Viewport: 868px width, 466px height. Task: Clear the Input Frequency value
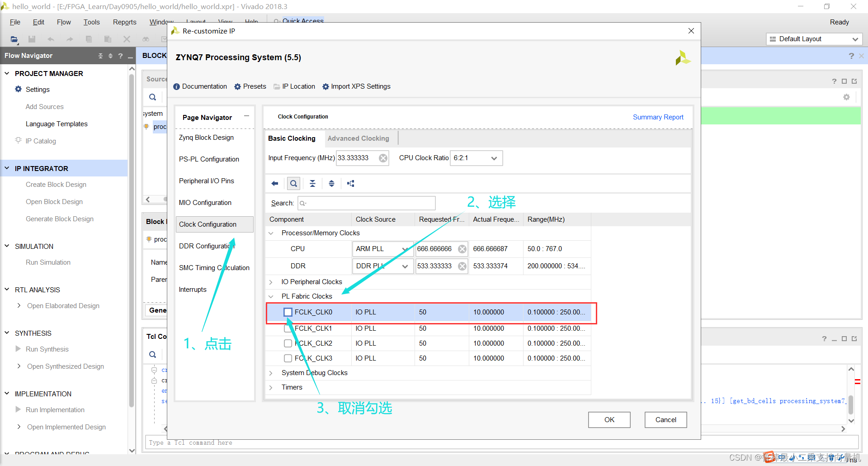[383, 158]
